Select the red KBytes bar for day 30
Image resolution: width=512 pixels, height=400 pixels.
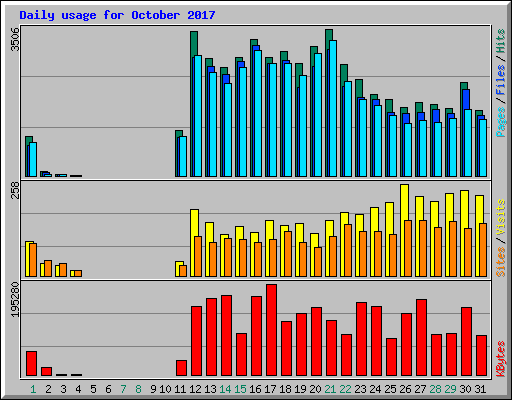click(x=466, y=342)
